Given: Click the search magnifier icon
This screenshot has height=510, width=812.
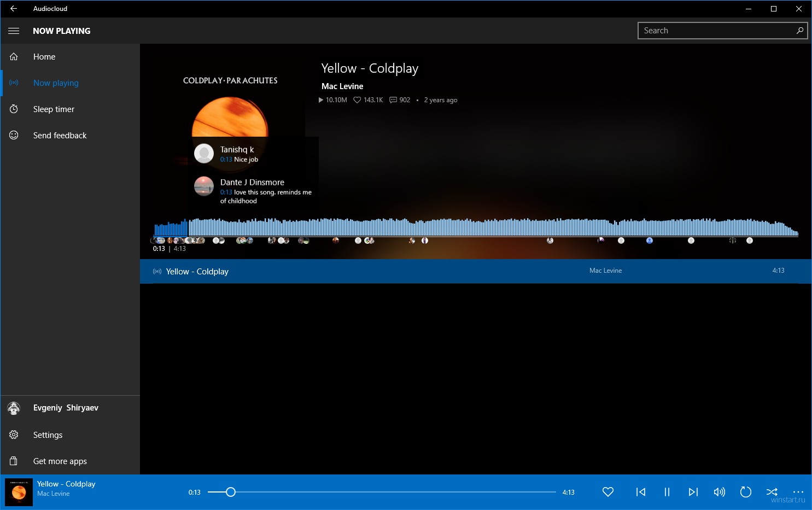Looking at the screenshot, I should pyautogui.click(x=800, y=31).
